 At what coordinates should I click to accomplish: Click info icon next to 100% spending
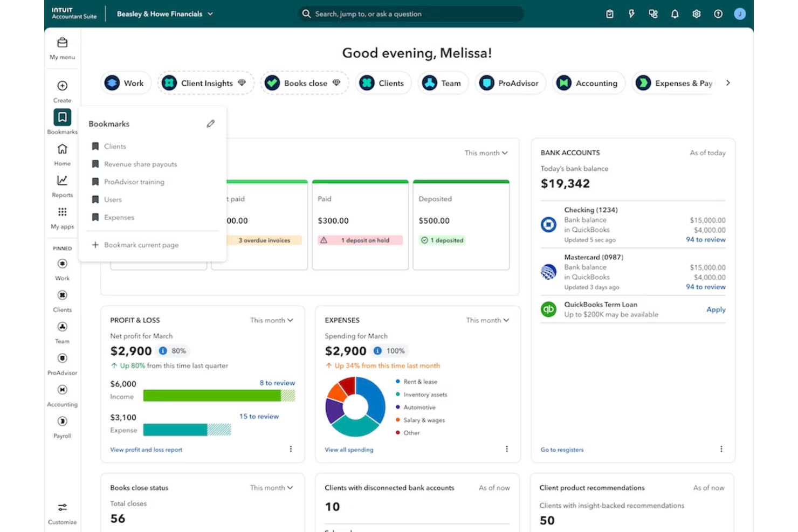click(377, 351)
